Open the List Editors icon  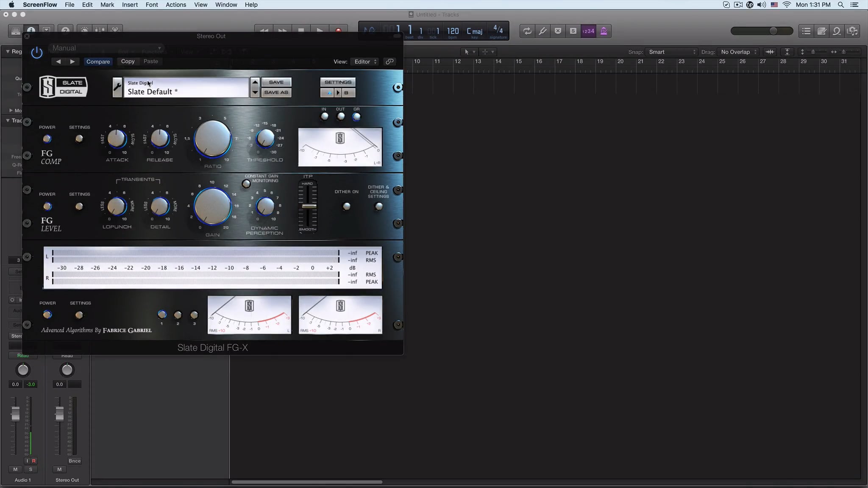coord(806,31)
